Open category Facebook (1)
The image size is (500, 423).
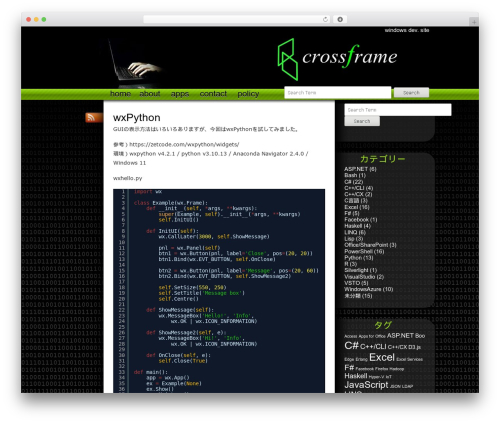click(361, 220)
